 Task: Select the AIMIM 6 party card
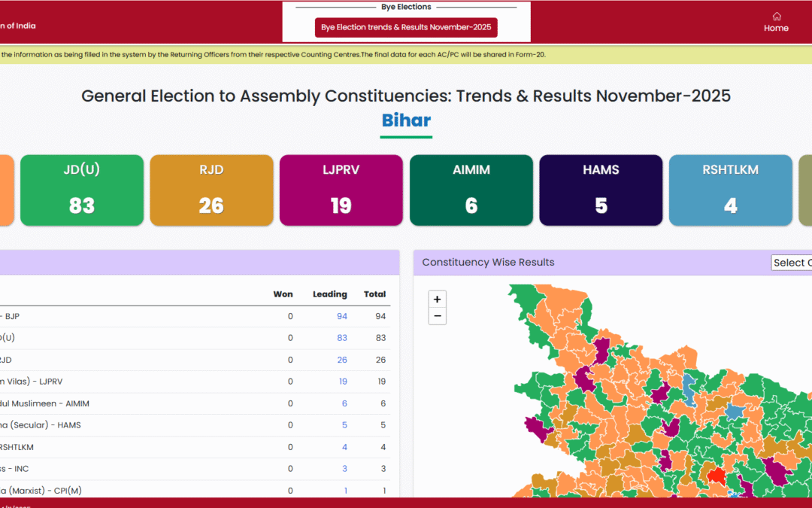(471, 190)
